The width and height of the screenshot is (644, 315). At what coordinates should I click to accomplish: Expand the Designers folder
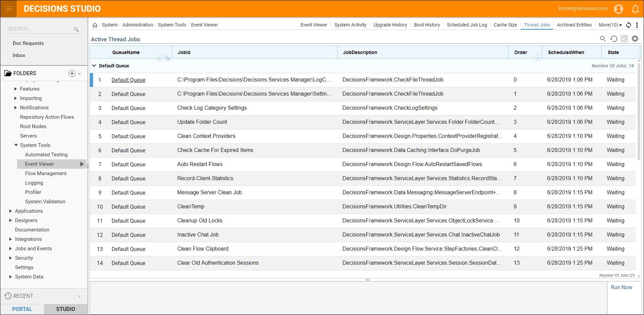(10, 220)
